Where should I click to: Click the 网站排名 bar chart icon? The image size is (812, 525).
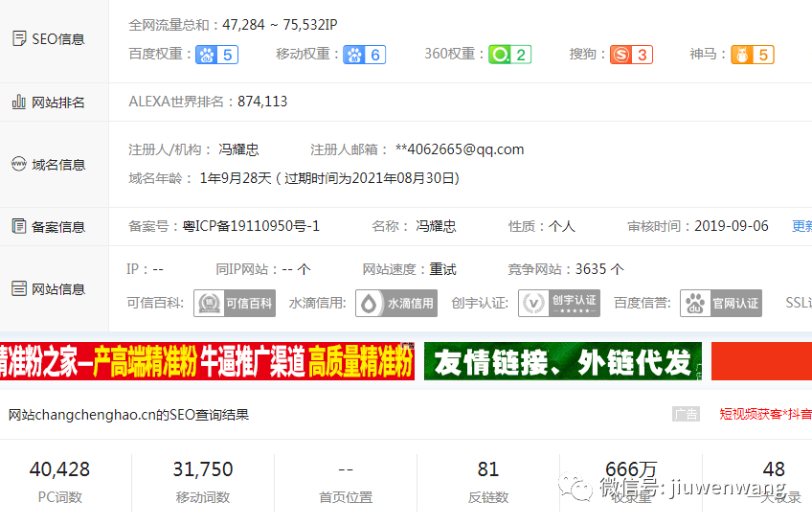(18, 102)
